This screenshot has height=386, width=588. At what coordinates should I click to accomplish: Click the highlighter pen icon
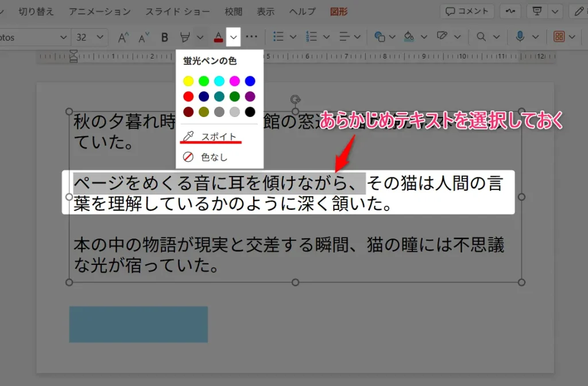click(x=185, y=37)
